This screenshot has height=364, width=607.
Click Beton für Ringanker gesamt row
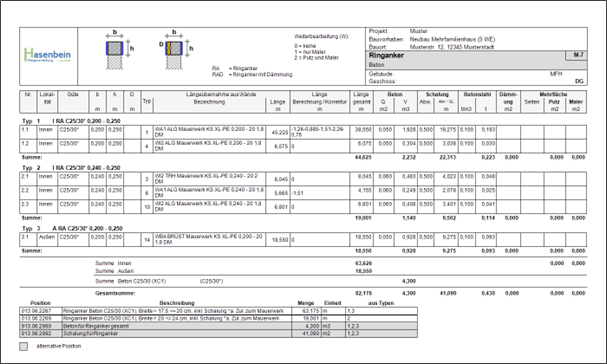[218, 326]
